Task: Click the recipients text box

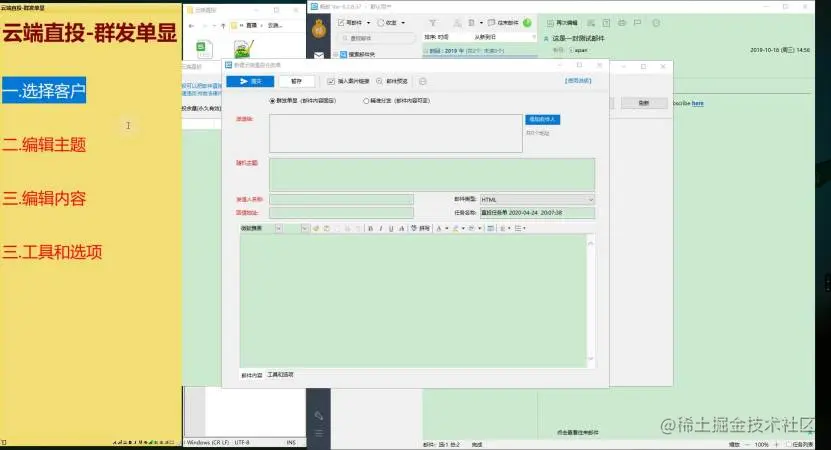Action: tap(395, 134)
